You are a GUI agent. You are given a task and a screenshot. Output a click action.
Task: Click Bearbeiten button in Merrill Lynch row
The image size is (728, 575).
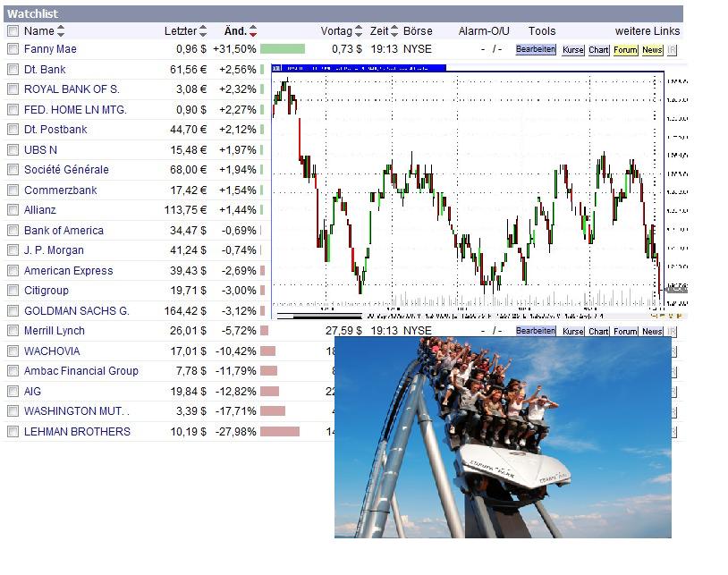pyautogui.click(x=536, y=331)
